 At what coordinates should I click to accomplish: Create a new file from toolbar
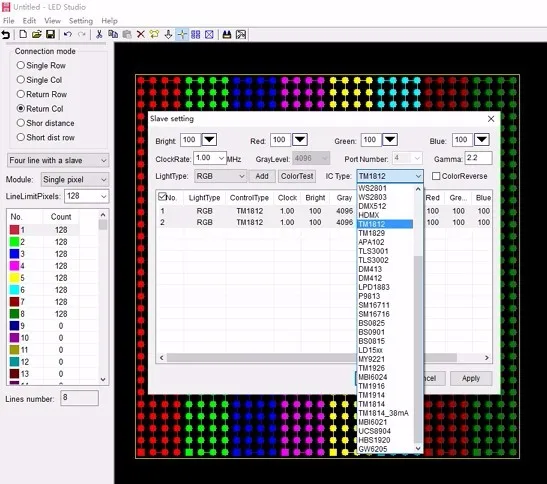click(23, 34)
